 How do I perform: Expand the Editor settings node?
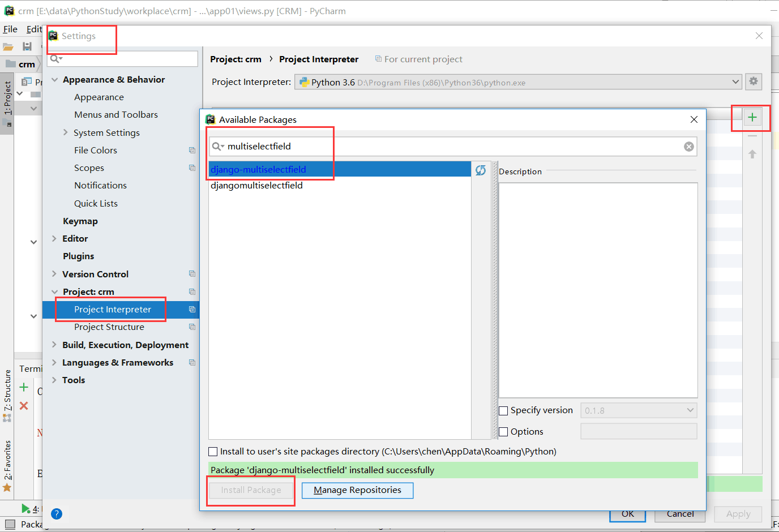(x=54, y=239)
